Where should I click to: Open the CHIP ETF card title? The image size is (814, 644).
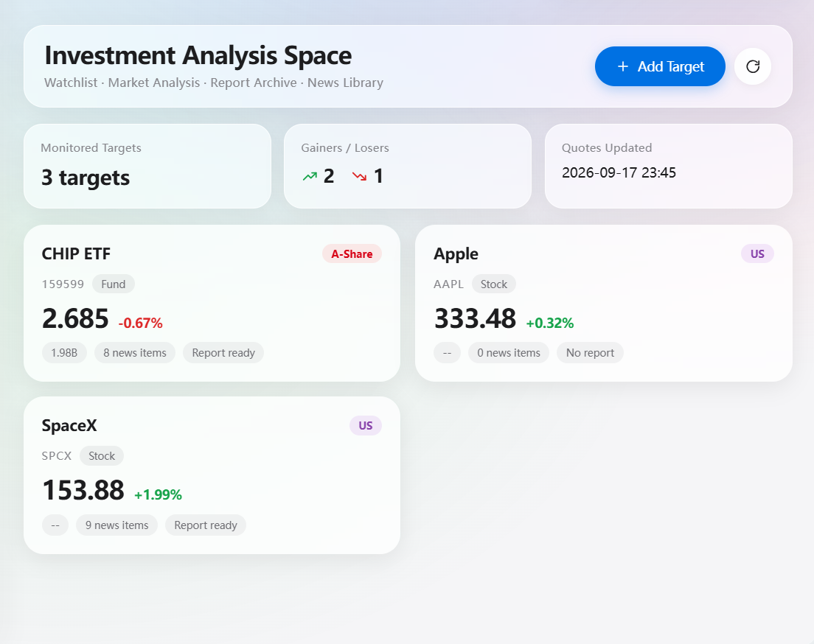pos(77,253)
